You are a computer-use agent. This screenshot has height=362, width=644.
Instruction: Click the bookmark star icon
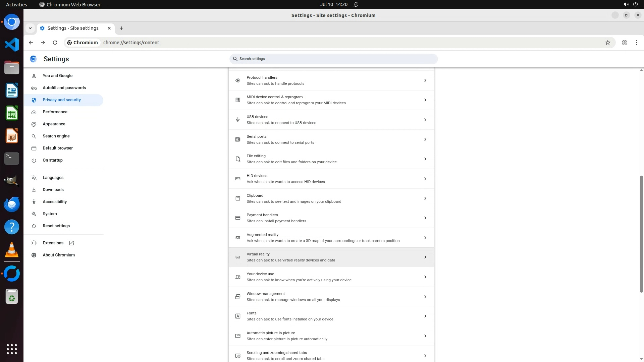click(x=607, y=43)
